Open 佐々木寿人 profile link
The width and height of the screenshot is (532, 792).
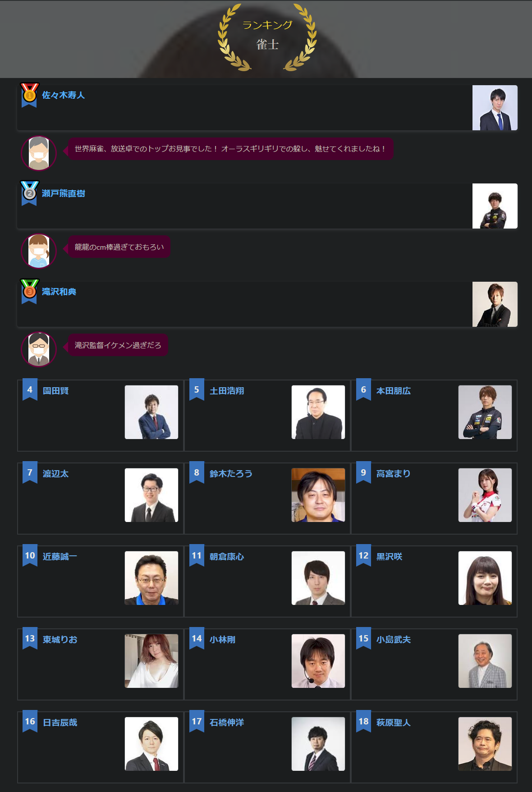[63, 95]
